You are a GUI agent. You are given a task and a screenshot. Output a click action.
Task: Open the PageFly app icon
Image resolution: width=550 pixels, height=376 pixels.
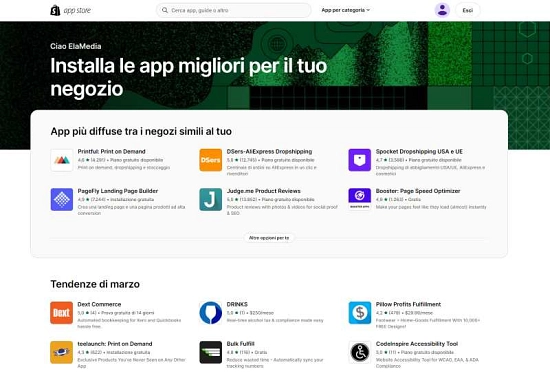point(62,199)
